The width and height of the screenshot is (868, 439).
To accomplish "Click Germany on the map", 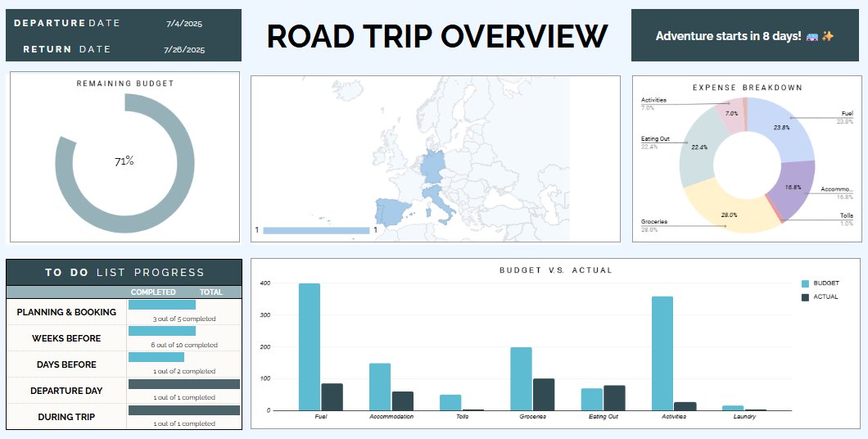I will tap(432, 165).
